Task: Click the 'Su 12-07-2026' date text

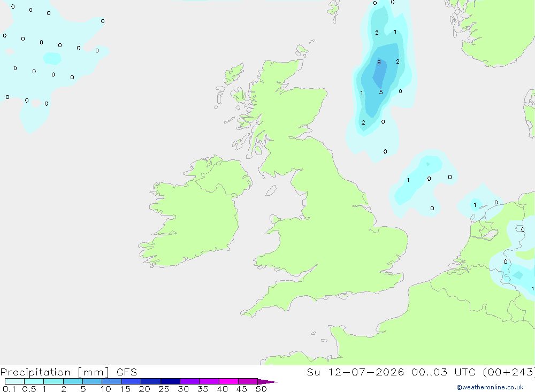Action: tap(356, 372)
